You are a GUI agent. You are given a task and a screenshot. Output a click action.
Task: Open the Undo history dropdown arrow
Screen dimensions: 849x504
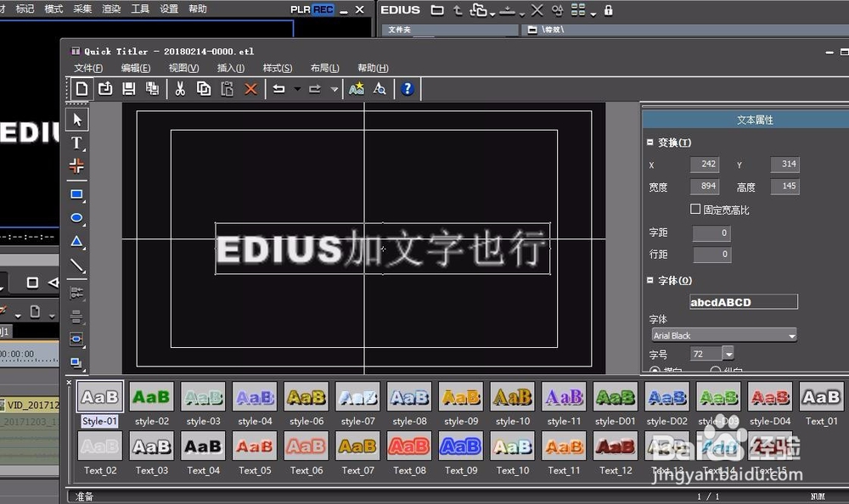coord(297,89)
